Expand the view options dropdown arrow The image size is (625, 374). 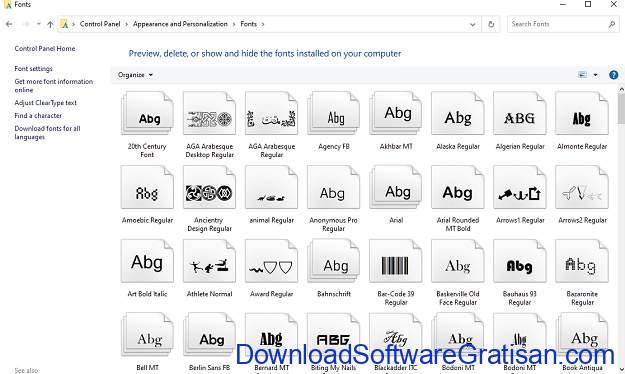[x=596, y=75]
